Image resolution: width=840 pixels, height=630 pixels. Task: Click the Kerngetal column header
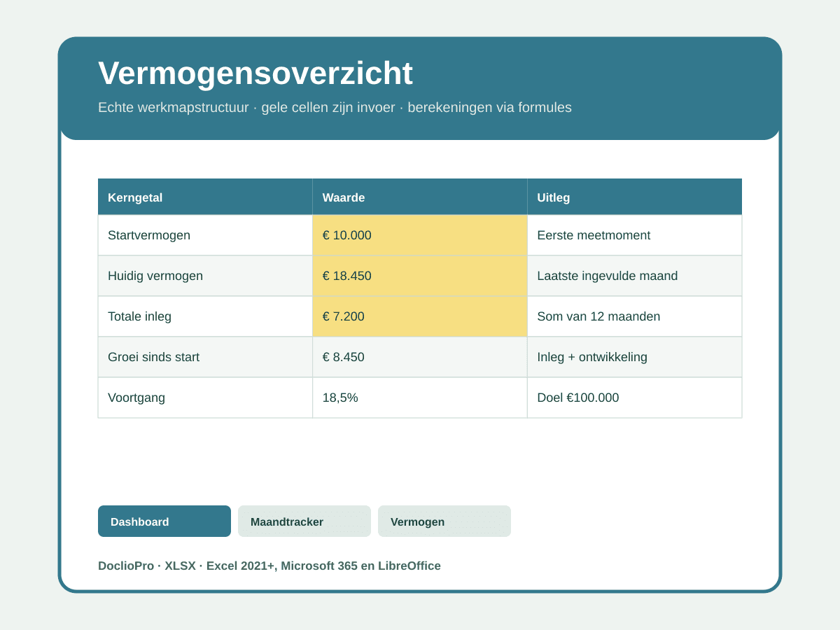[205, 197]
